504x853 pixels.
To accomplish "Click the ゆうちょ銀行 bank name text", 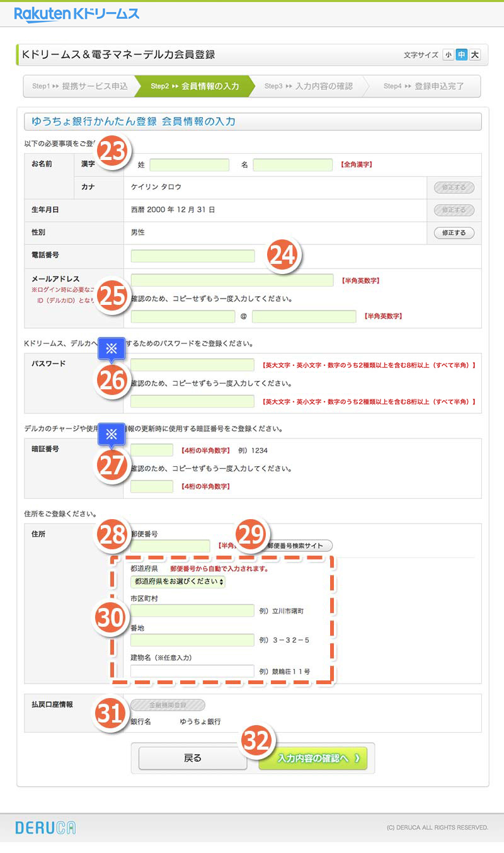I will click(200, 721).
